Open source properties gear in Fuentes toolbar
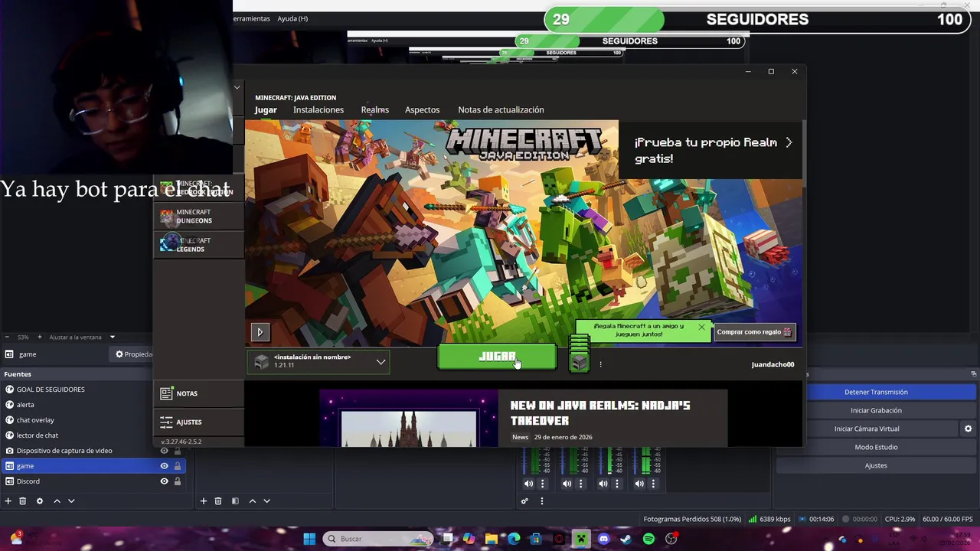 40,501
